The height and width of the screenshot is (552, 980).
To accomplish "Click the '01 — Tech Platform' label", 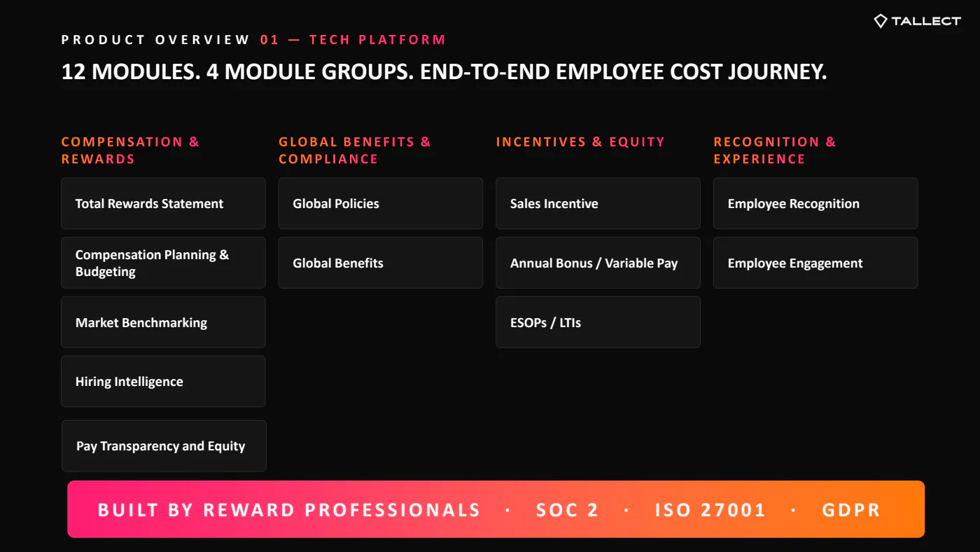I will pyautogui.click(x=353, y=40).
